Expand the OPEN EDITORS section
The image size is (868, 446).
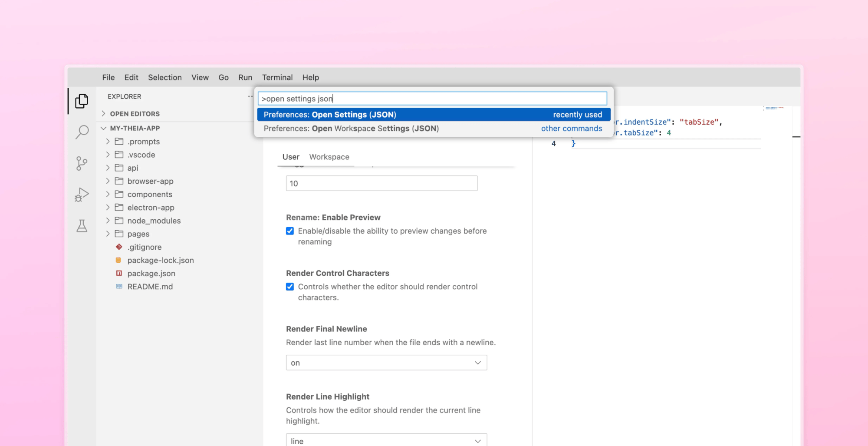(135, 114)
